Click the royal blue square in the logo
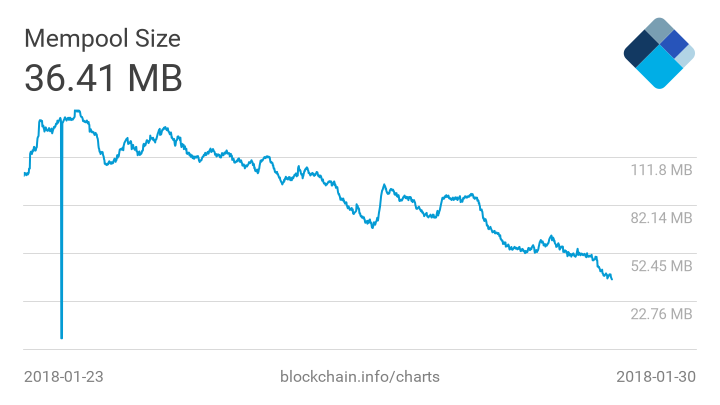The height and width of the screenshot is (405, 720). pyautogui.click(x=675, y=45)
